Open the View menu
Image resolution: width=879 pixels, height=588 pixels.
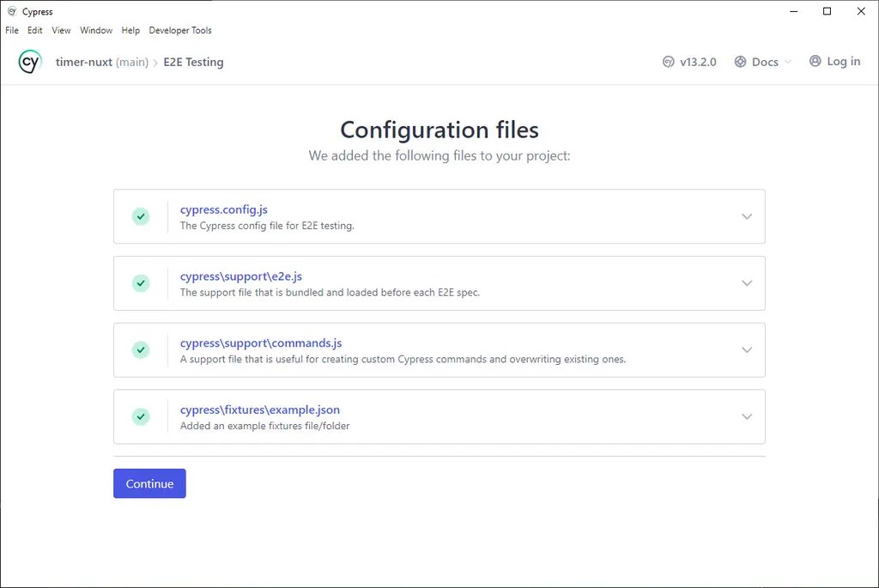point(60,30)
